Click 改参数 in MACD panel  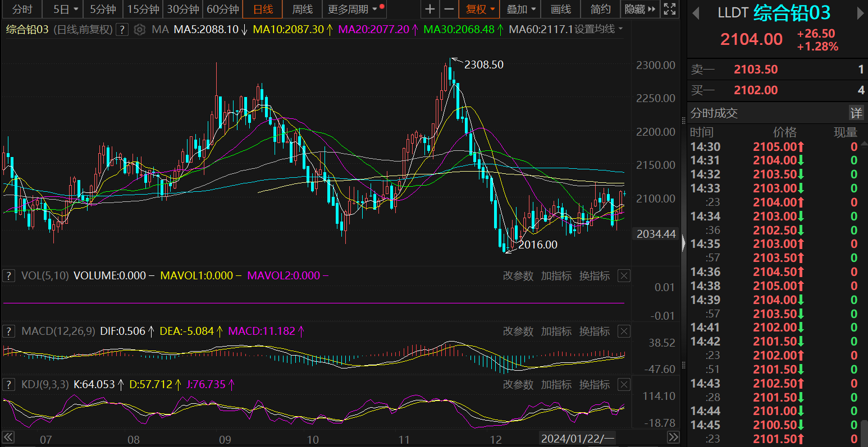tap(518, 331)
